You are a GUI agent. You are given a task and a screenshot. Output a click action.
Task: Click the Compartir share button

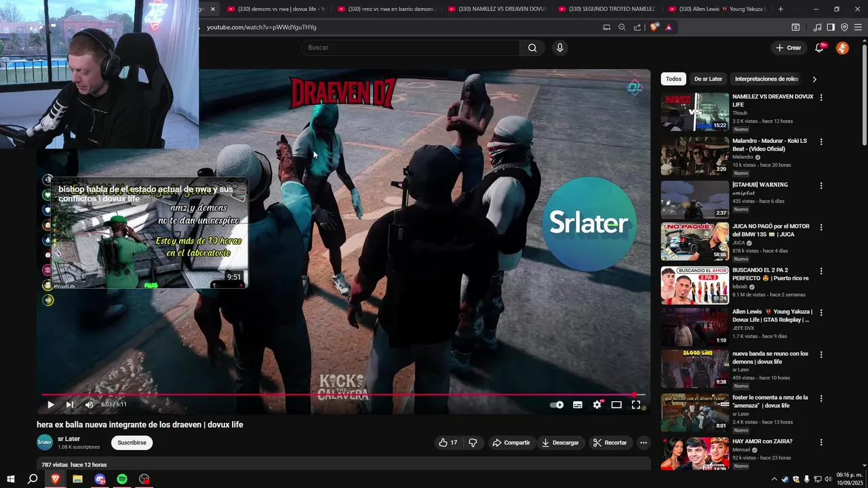(511, 443)
